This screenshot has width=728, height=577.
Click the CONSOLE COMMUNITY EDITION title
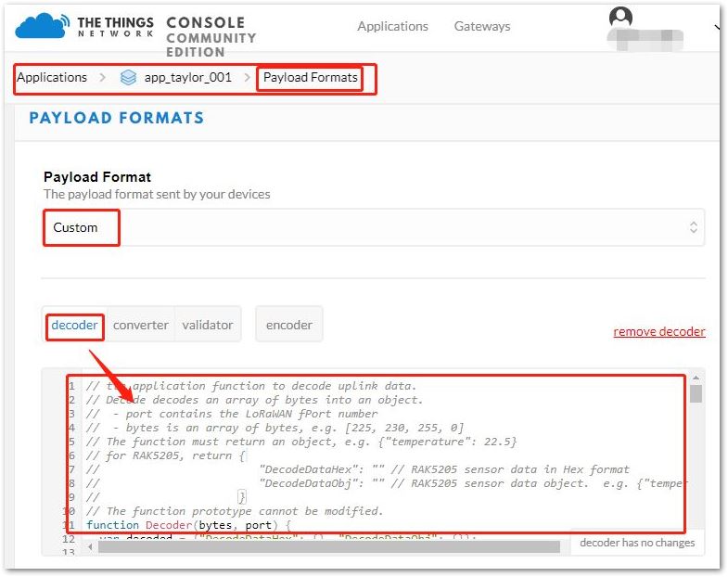tap(211, 37)
